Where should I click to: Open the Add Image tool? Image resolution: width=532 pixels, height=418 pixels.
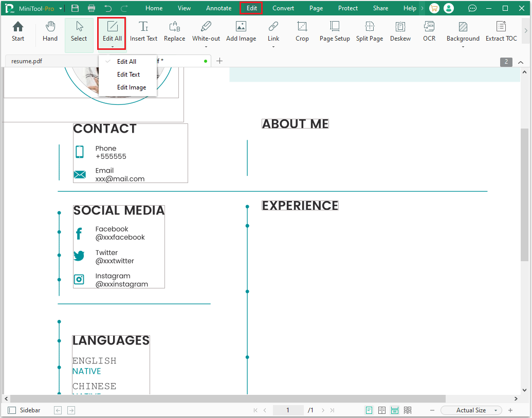241,32
